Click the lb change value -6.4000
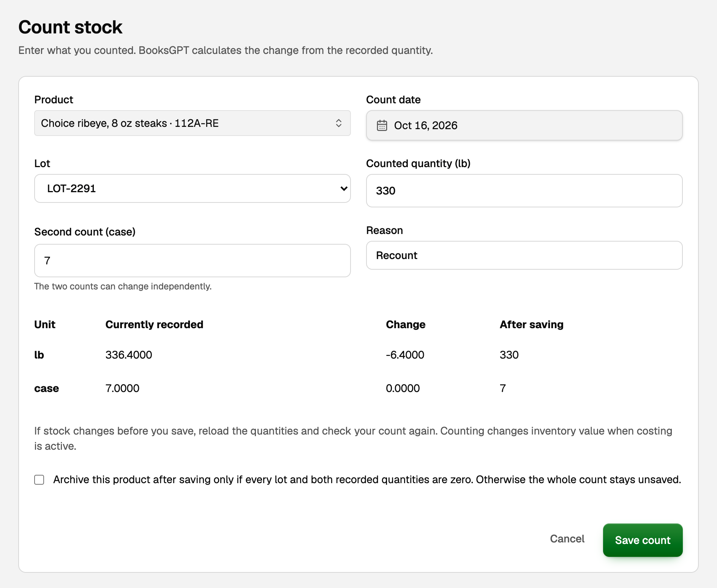The height and width of the screenshot is (588, 717). [x=405, y=355]
